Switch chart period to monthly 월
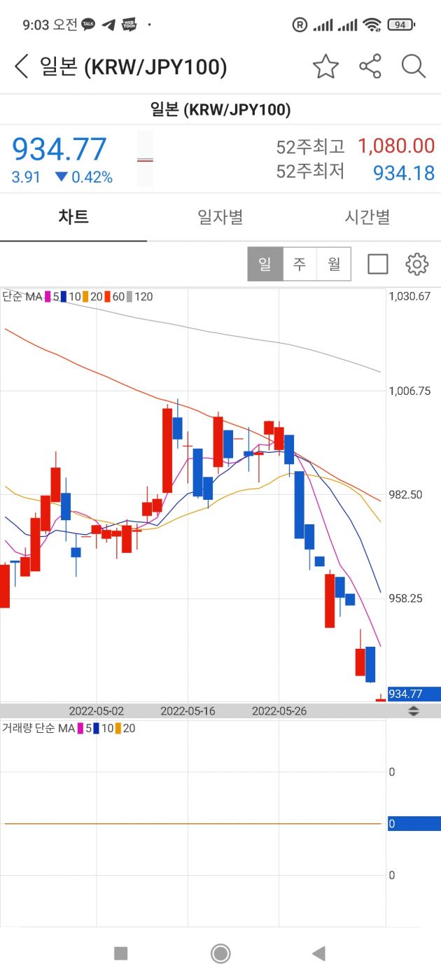This screenshot has width=441, height=980. [x=334, y=264]
